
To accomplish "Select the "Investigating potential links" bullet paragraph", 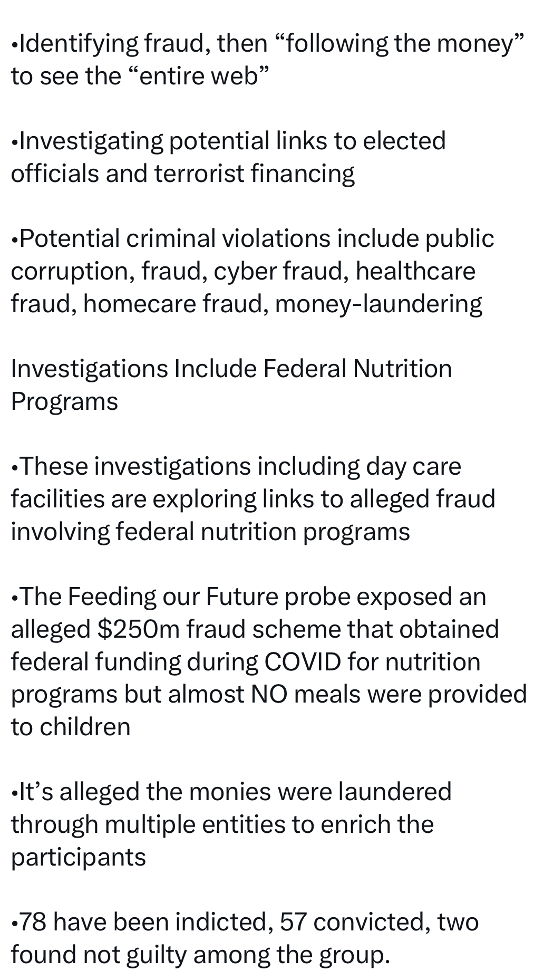I will [228, 157].
